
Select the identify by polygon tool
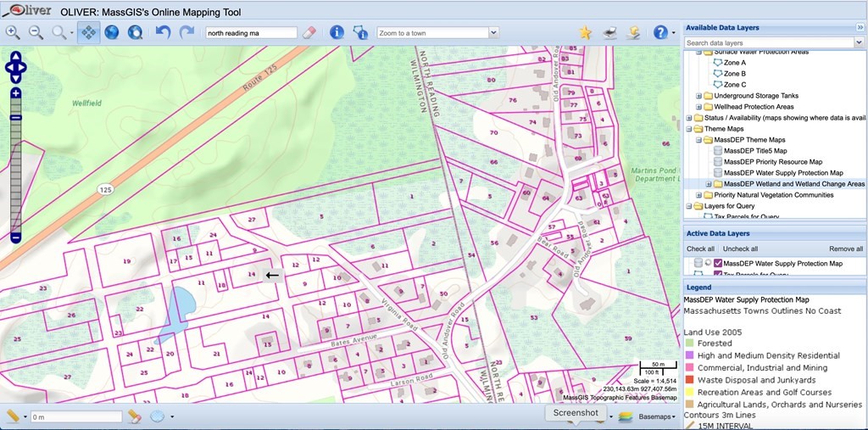click(x=360, y=33)
